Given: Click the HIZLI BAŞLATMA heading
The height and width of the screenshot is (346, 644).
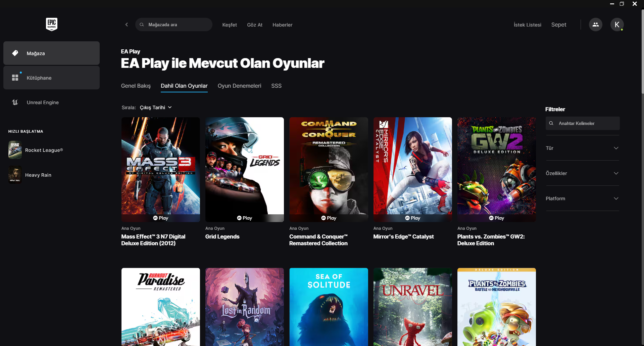Looking at the screenshot, I should click(x=26, y=131).
